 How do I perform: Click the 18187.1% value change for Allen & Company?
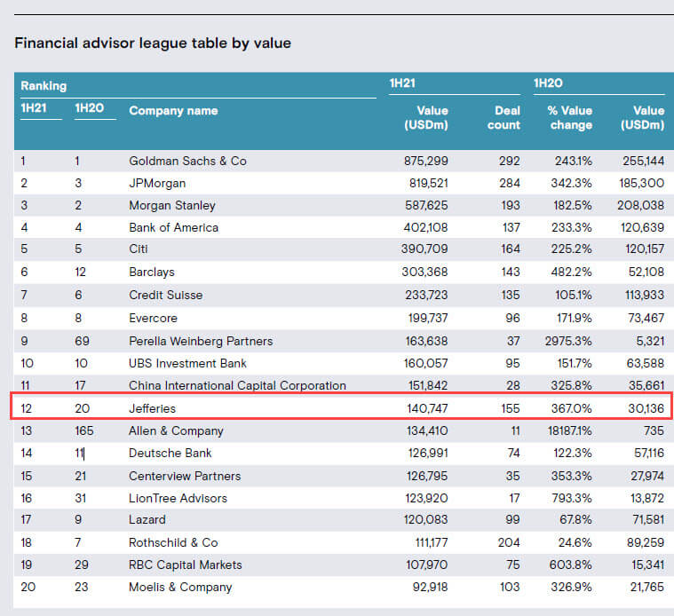coord(570,430)
